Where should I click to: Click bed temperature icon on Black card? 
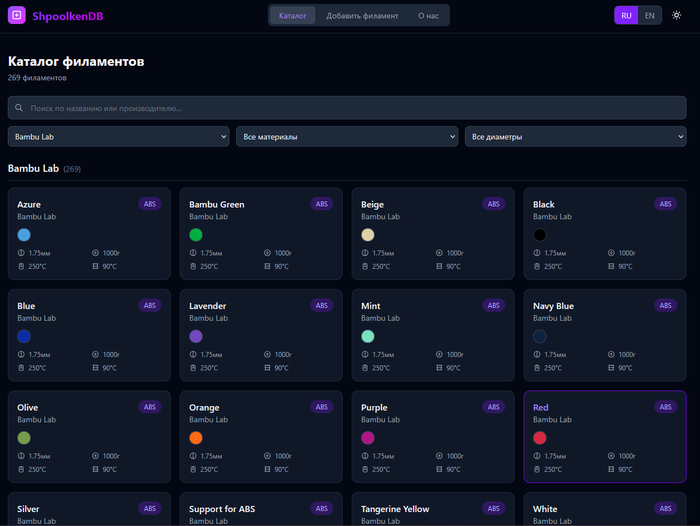(x=611, y=266)
